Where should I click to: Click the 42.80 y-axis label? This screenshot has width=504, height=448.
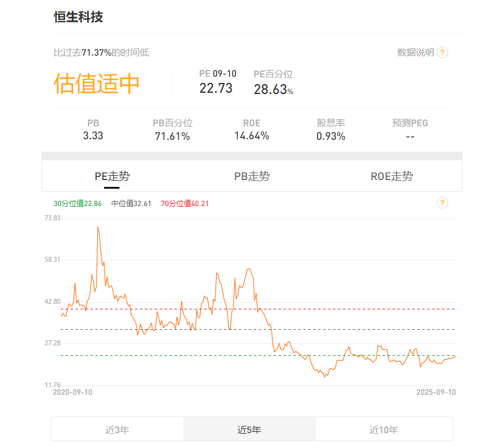click(x=53, y=301)
